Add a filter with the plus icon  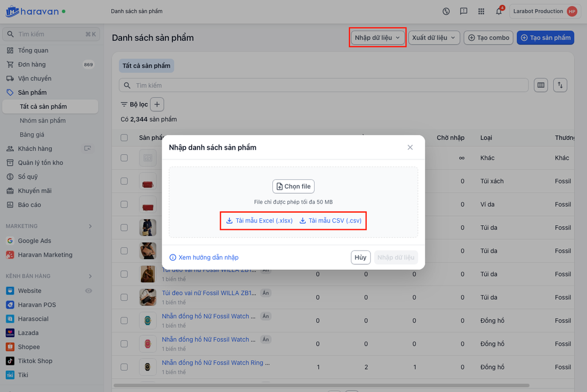157,104
